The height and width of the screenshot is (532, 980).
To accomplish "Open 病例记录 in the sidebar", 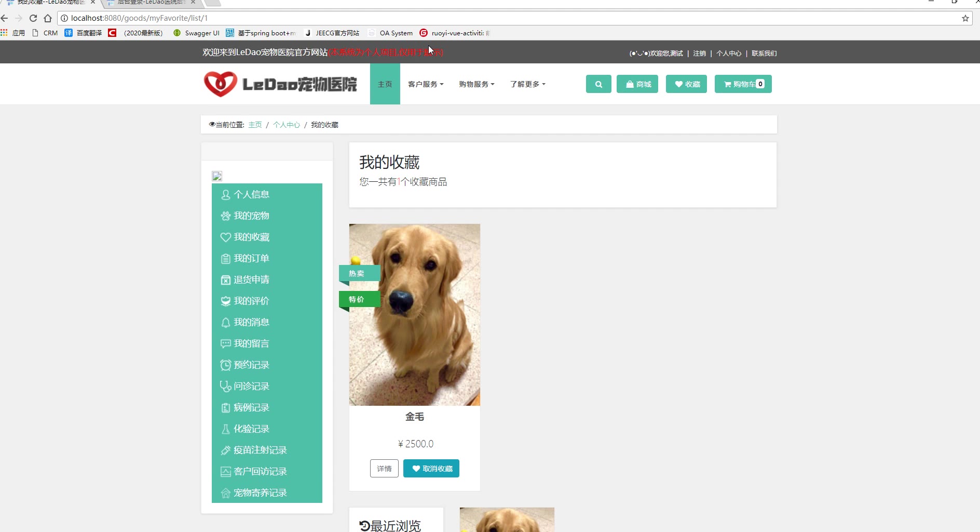I will coord(267,407).
